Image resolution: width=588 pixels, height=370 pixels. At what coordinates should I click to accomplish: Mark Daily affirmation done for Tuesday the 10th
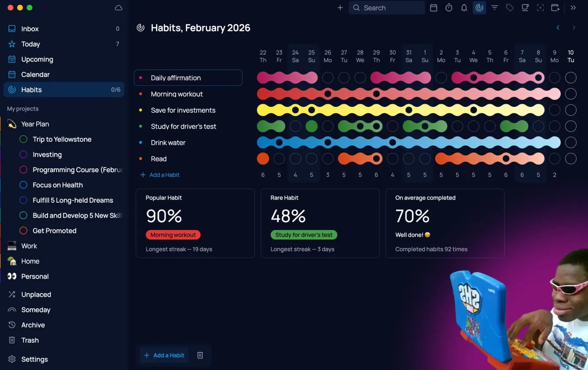click(571, 78)
